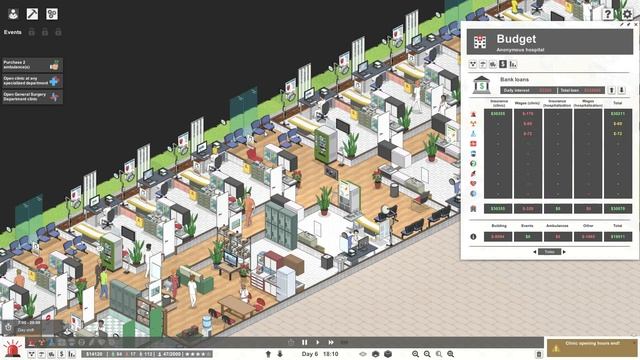Select the 'Open General Surgery Department clinic' objective

32,97
